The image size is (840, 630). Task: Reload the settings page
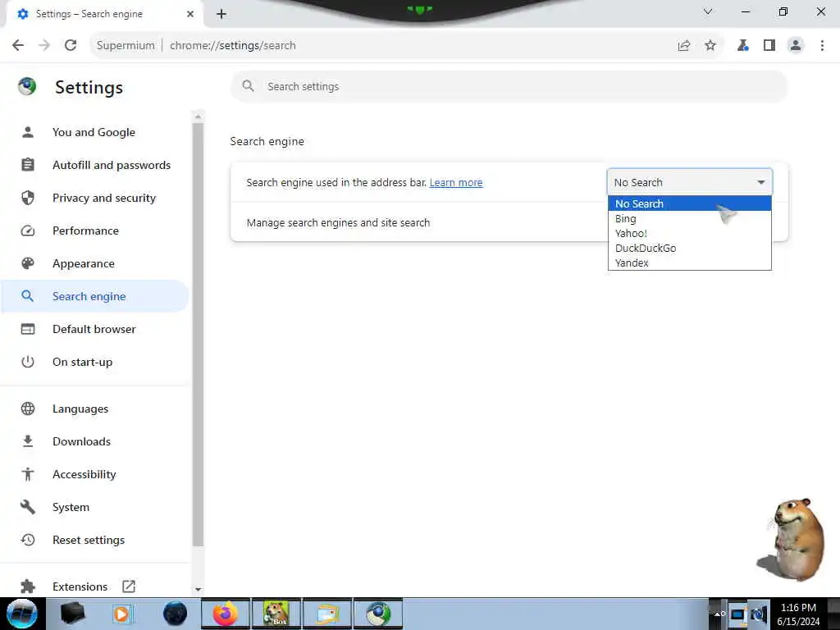pos(71,46)
